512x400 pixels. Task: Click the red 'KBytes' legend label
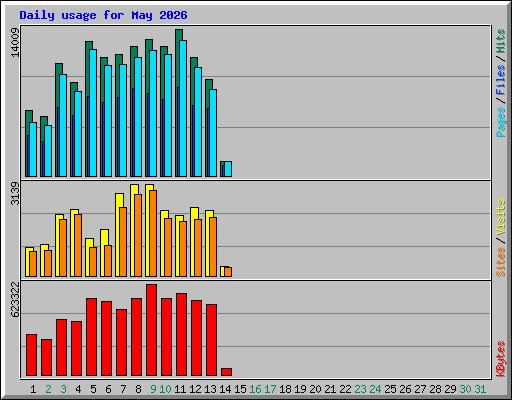tap(501, 359)
